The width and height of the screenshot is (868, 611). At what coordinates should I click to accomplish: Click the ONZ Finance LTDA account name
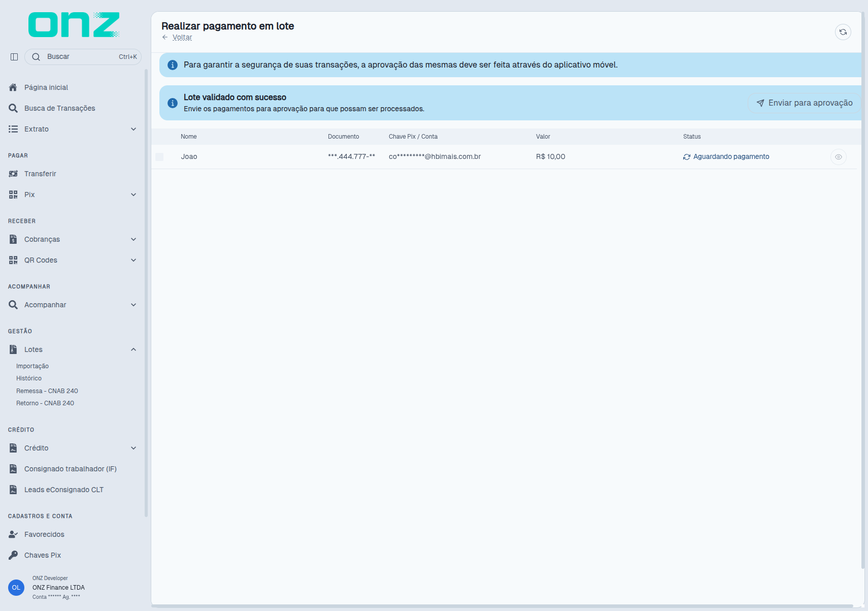coord(59,588)
